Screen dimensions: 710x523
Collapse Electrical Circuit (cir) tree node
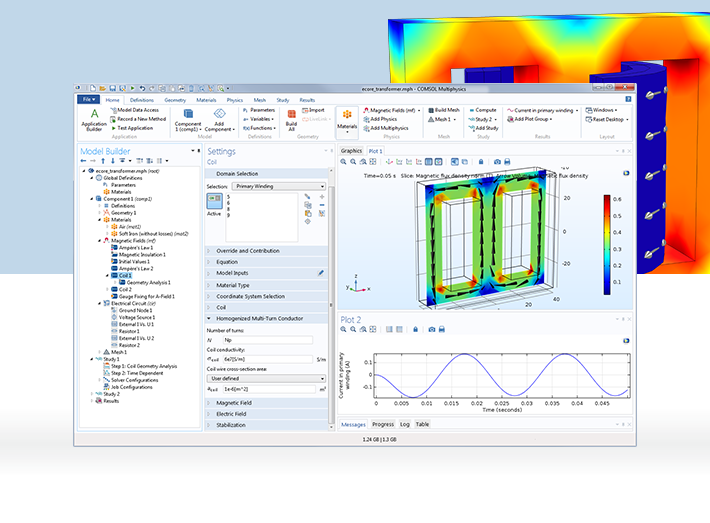(100, 303)
